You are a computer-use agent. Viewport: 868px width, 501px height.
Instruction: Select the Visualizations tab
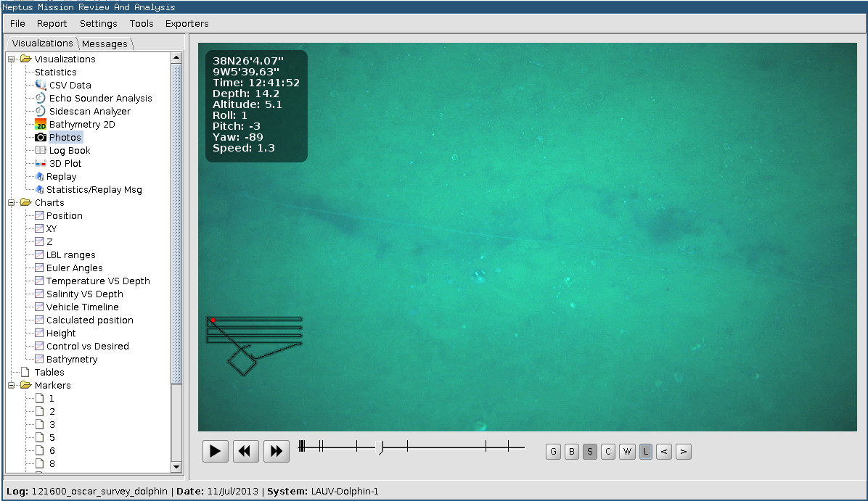(42, 43)
